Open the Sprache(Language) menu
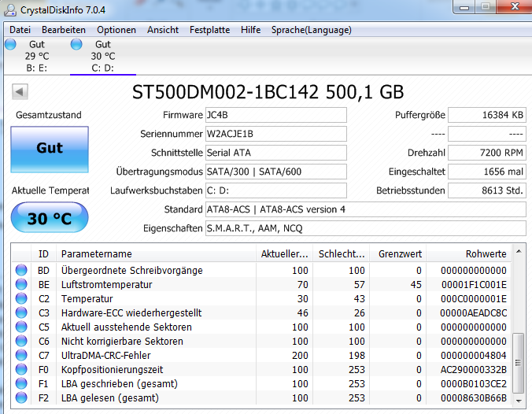This screenshot has height=414, width=532. [x=312, y=30]
